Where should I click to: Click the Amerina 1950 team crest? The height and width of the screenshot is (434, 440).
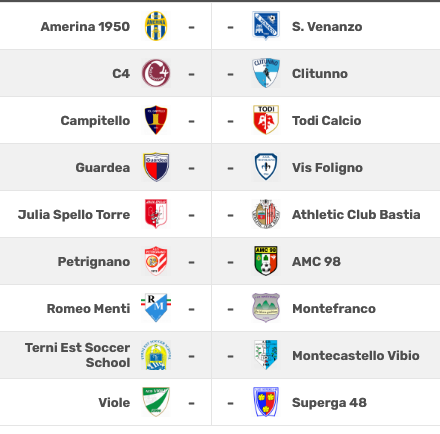pos(156,26)
